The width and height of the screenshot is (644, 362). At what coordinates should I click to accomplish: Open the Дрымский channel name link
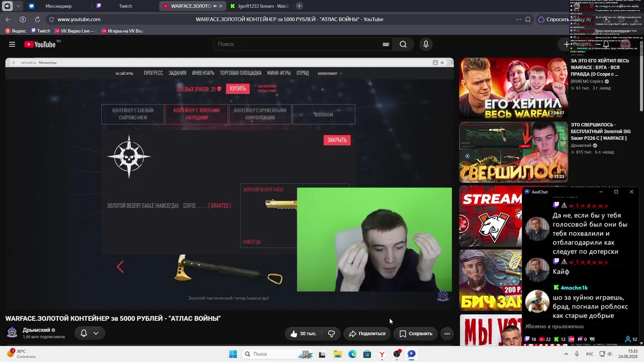(36, 330)
